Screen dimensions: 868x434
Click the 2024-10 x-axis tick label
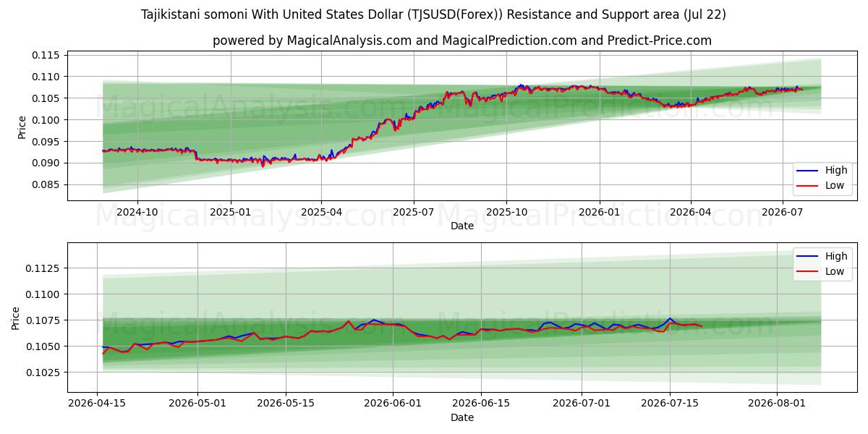point(137,213)
